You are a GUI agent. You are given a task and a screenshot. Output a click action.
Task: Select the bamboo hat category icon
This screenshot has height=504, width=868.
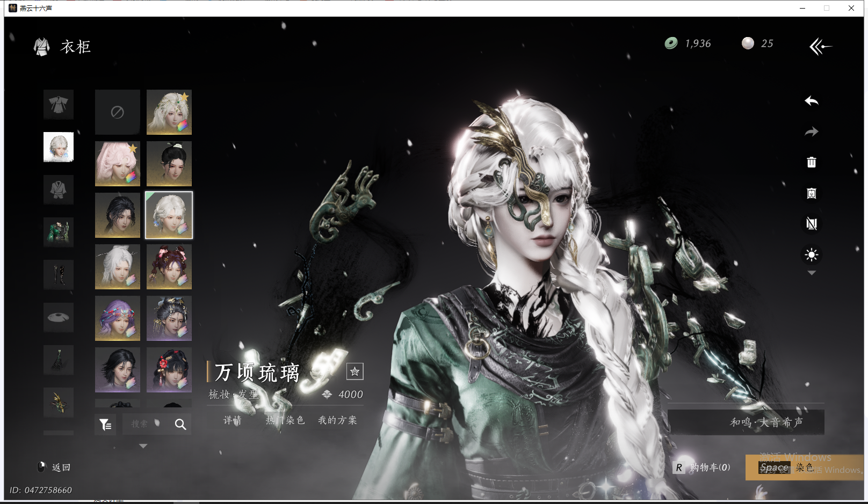pos(59,317)
